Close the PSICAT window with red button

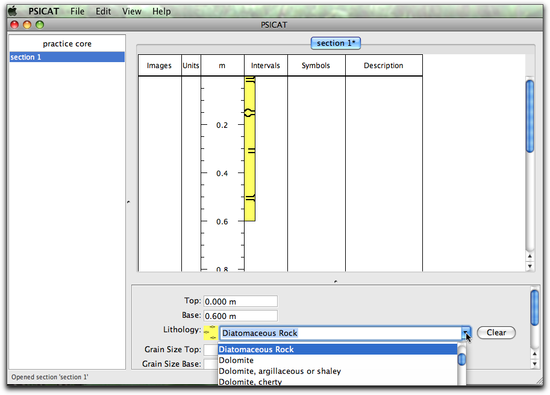pyautogui.click(x=15, y=25)
